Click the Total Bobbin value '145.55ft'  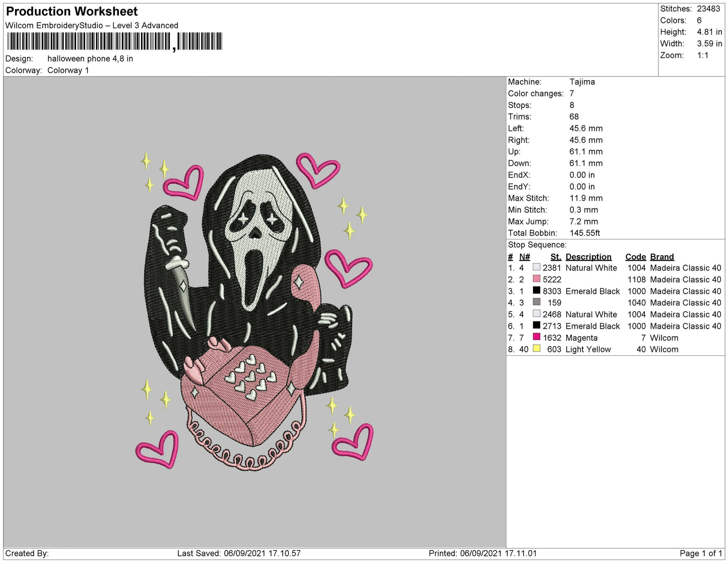pos(584,233)
